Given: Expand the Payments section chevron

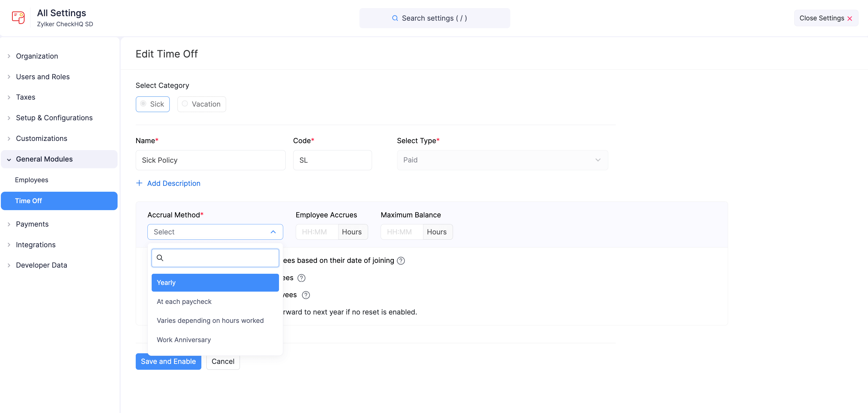Looking at the screenshot, I should pos(9,224).
